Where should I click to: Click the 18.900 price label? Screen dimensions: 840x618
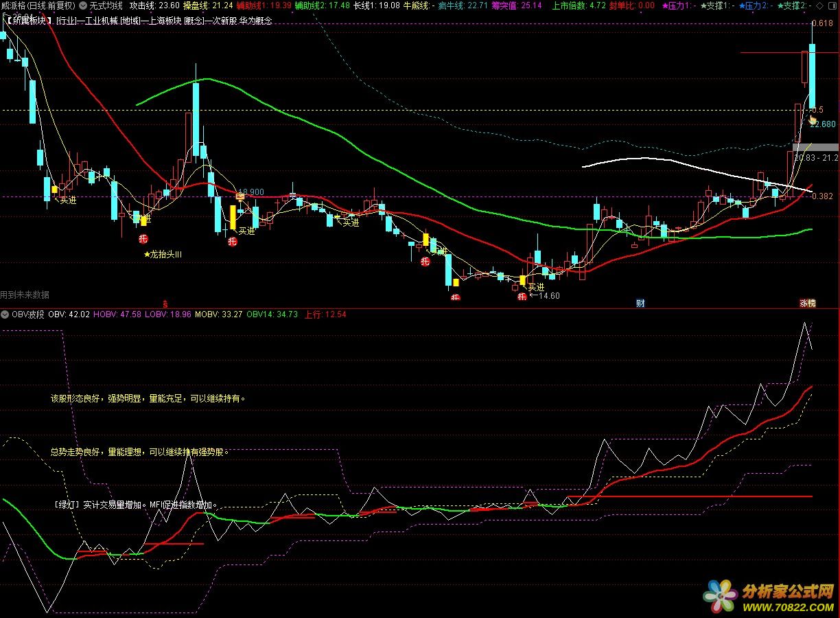251,192
